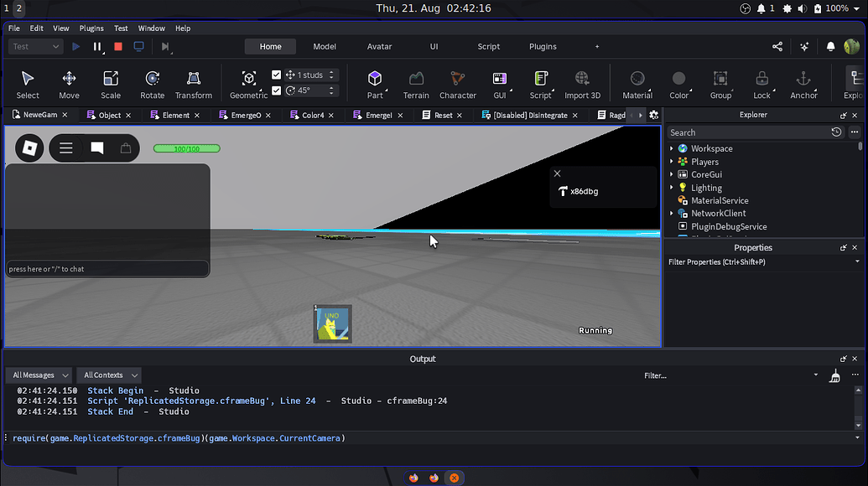Switch client/server view icon
This screenshot has width=868, height=486.
139,46
